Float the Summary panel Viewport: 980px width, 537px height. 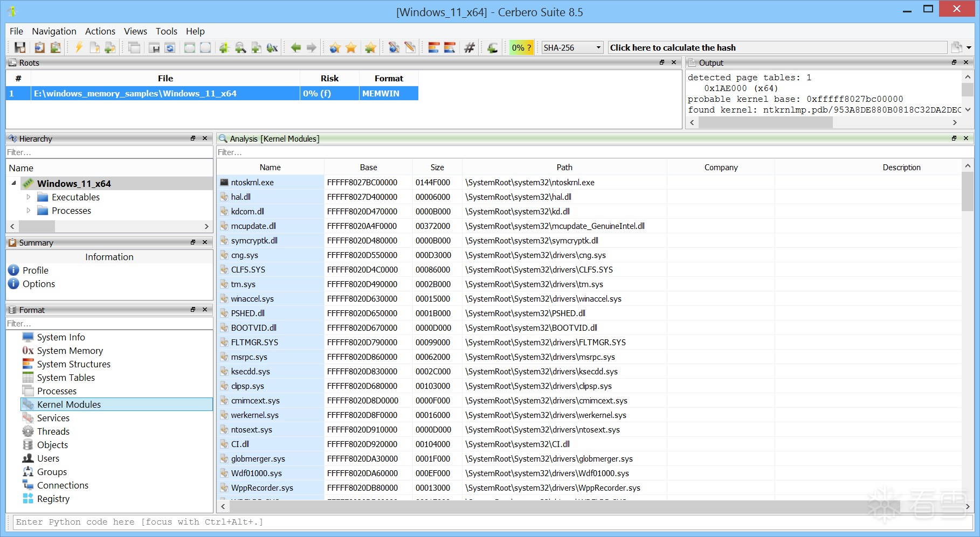point(193,242)
